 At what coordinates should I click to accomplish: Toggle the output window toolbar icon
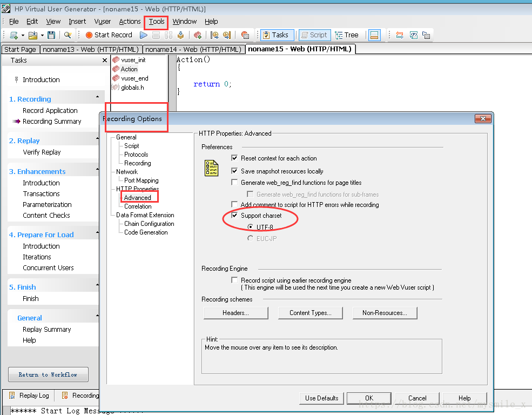coord(374,35)
